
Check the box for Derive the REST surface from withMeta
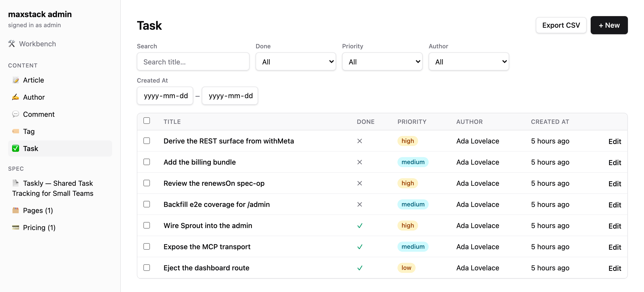tap(147, 141)
